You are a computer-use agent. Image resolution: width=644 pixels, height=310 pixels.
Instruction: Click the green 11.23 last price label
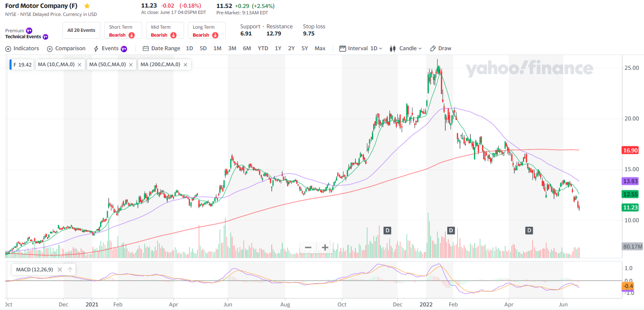point(630,208)
